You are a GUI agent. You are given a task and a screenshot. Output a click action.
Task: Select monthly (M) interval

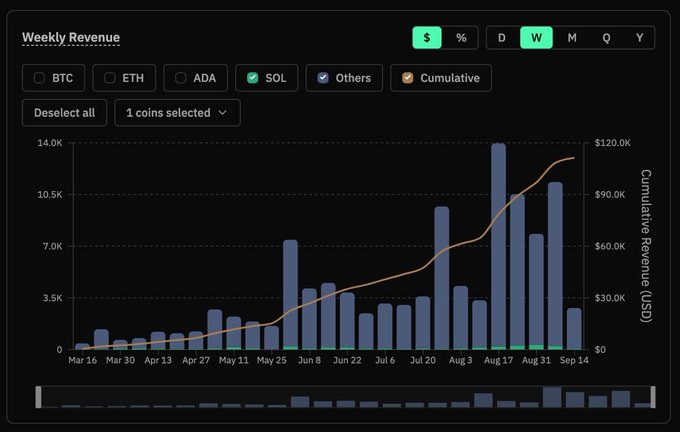572,38
